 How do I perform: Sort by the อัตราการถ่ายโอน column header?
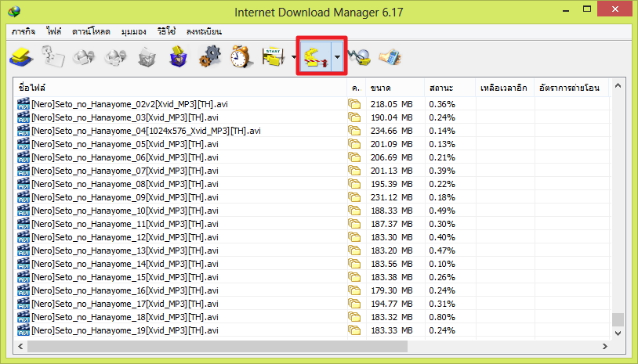point(571,88)
